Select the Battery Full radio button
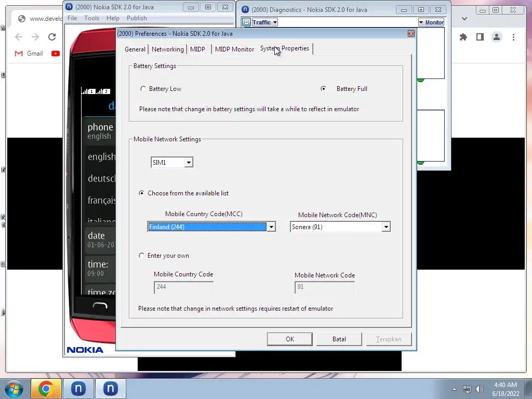 click(323, 88)
